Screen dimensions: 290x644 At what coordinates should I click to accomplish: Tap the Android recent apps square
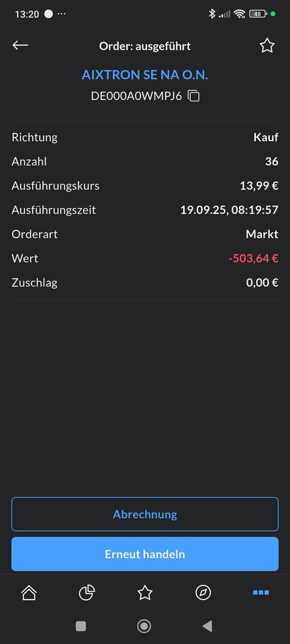(x=81, y=626)
